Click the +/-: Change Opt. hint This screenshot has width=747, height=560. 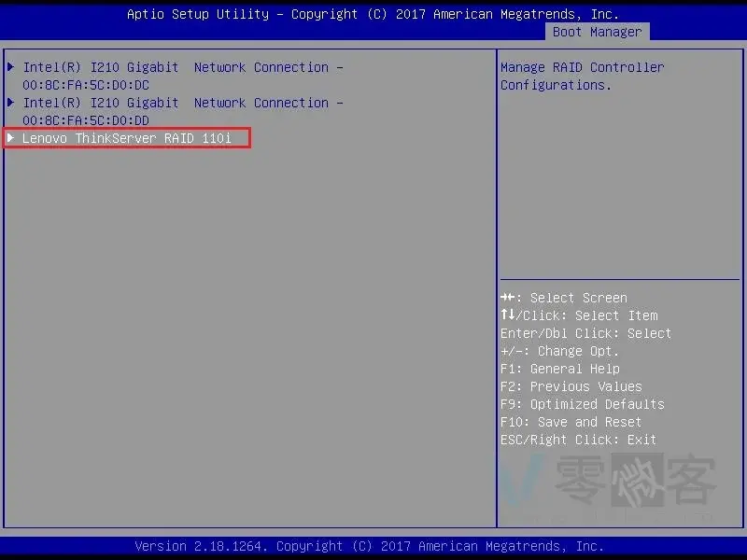[x=559, y=351]
